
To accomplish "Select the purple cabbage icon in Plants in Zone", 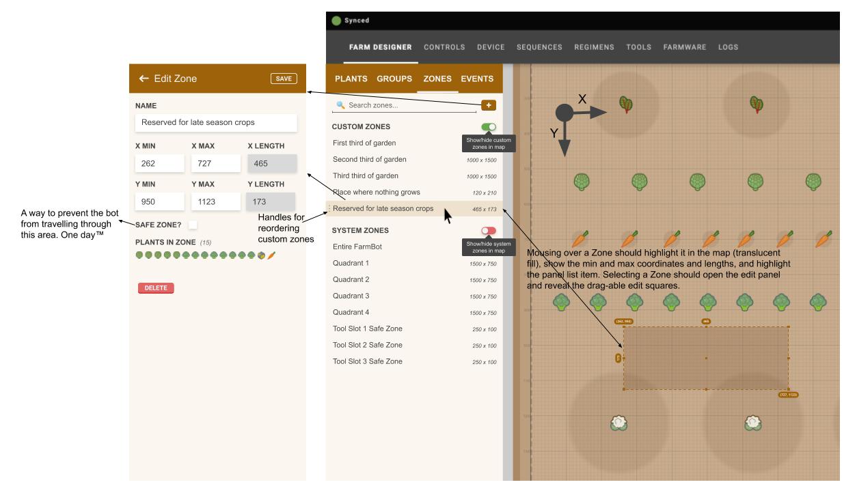I will tap(262, 255).
